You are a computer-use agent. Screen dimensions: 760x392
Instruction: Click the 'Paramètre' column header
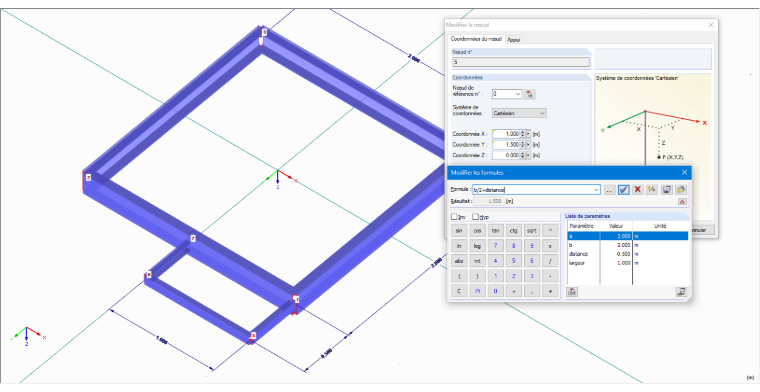pos(584,226)
